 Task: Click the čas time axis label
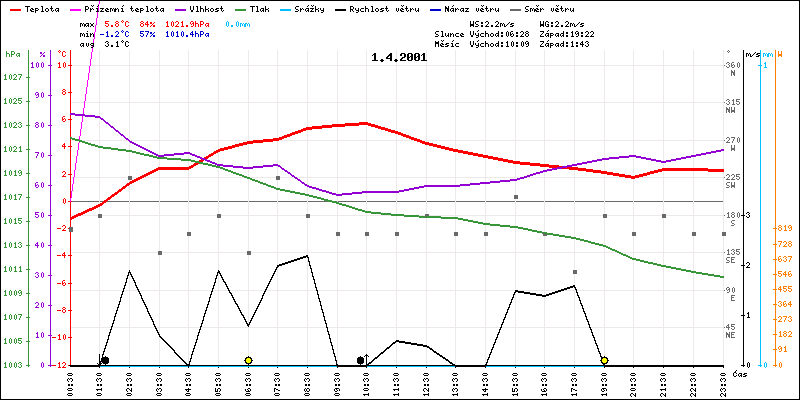(740, 374)
